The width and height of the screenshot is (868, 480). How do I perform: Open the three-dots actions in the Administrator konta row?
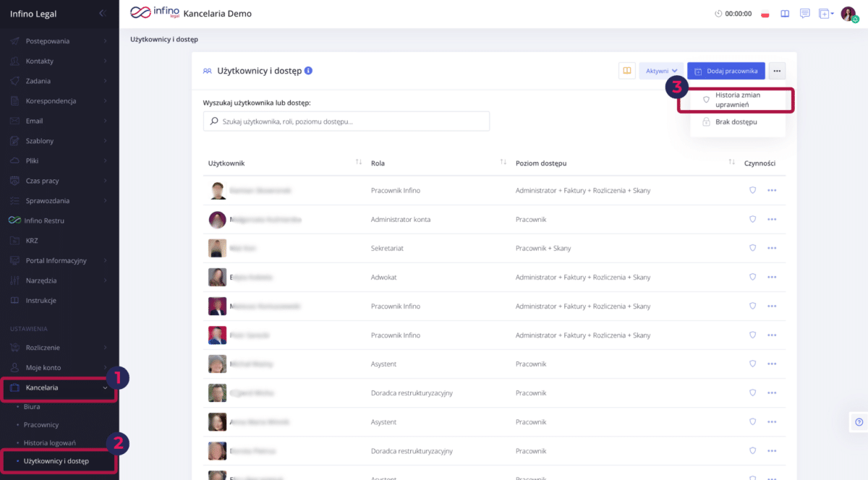(772, 219)
